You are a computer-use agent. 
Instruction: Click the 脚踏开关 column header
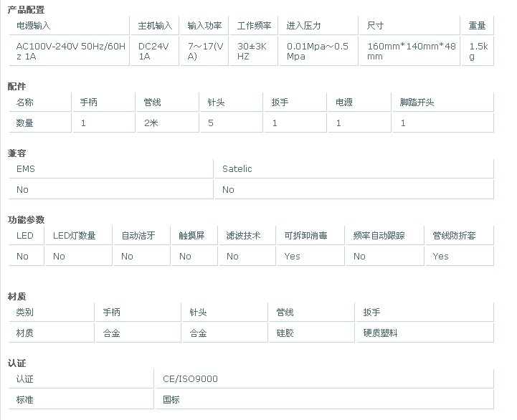pos(417,102)
